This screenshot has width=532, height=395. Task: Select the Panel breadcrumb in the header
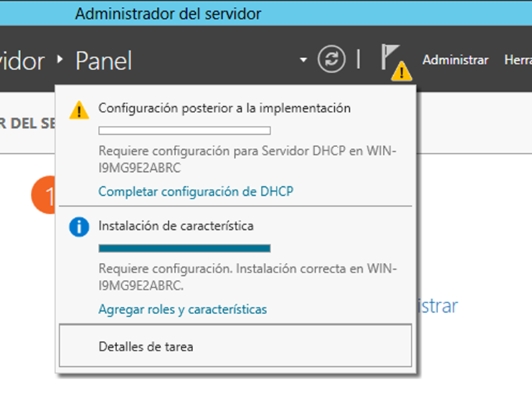103,60
